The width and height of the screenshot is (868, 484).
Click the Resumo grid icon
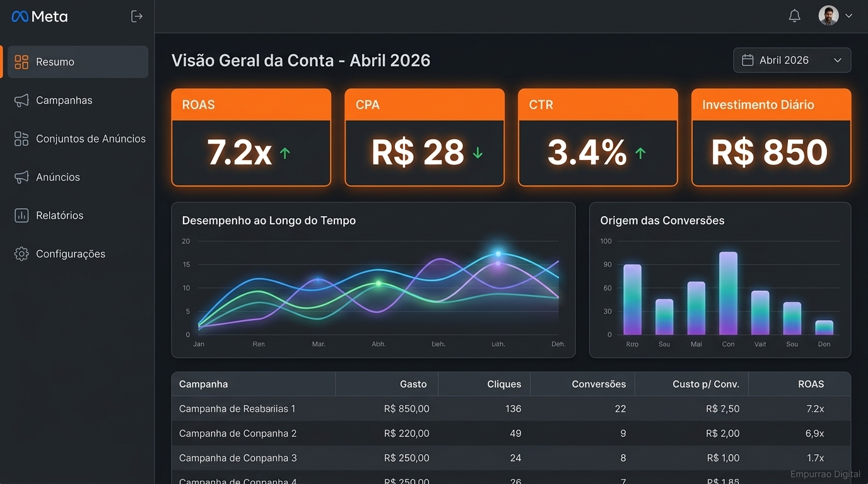point(21,62)
